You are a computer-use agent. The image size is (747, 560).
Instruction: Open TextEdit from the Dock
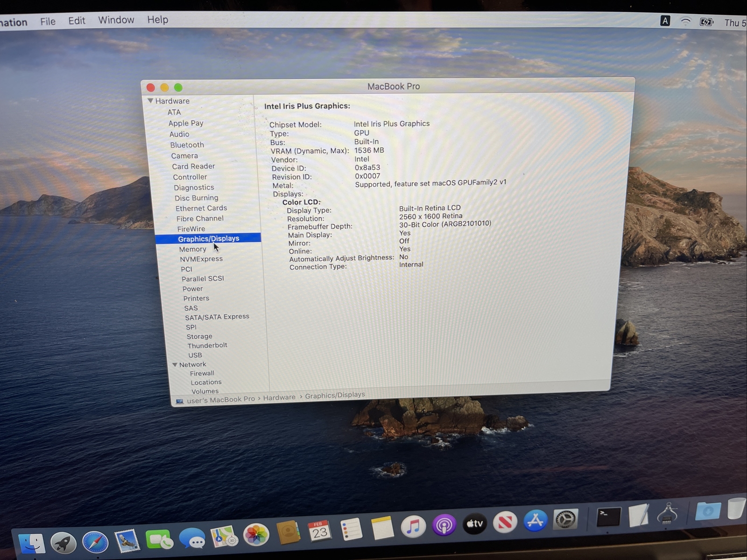coord(639,515)
